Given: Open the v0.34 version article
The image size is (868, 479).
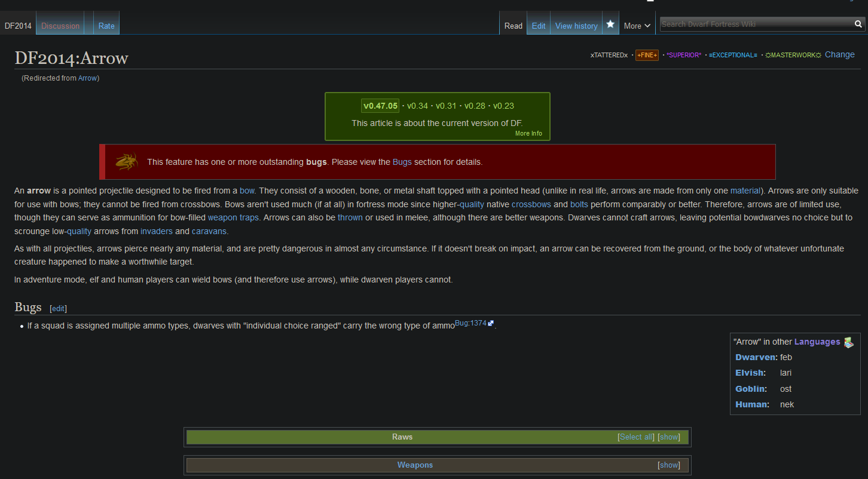Looking at the screenshot, I should coord(418,106).
